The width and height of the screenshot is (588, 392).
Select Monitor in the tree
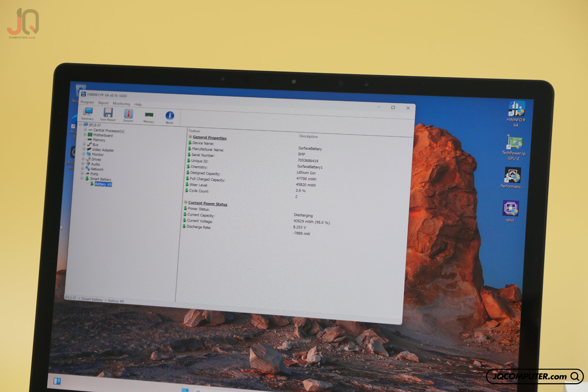[95, 154]
